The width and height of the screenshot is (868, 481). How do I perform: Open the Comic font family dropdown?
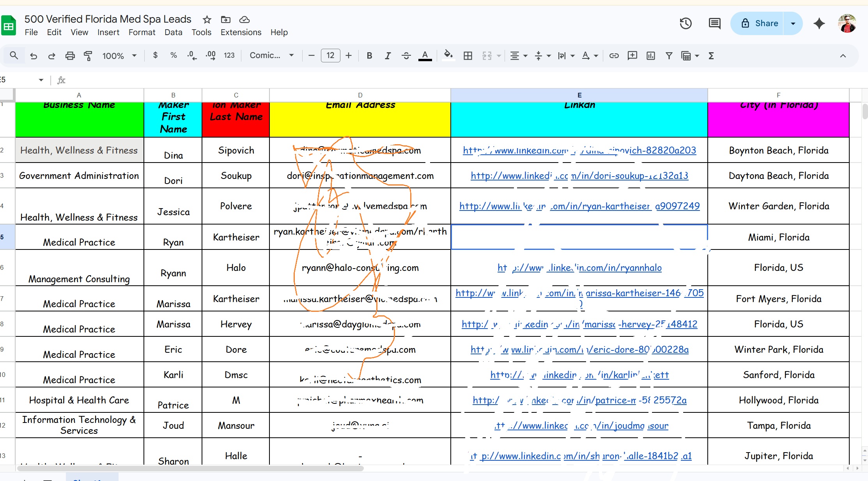[272, 56]
